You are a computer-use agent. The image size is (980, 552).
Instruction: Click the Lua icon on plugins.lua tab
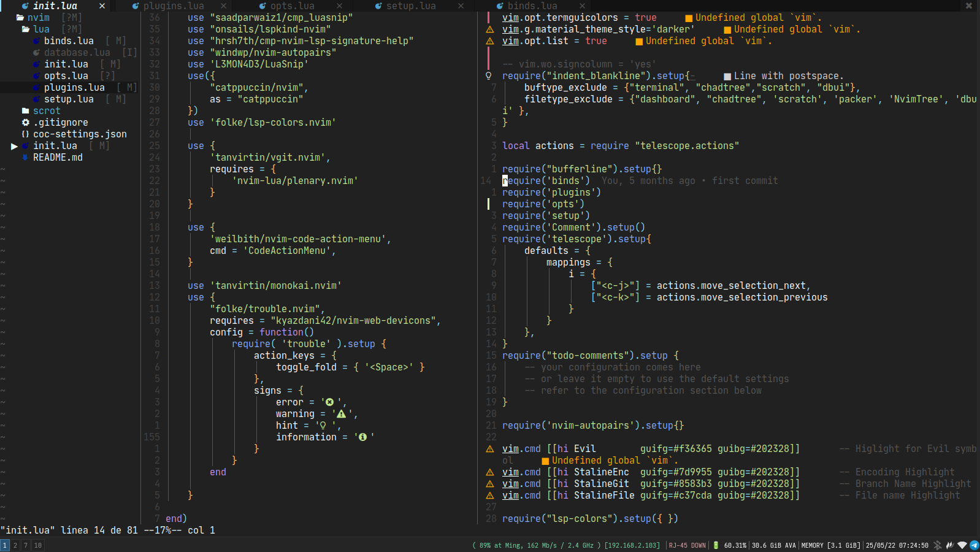pos(136,6)
